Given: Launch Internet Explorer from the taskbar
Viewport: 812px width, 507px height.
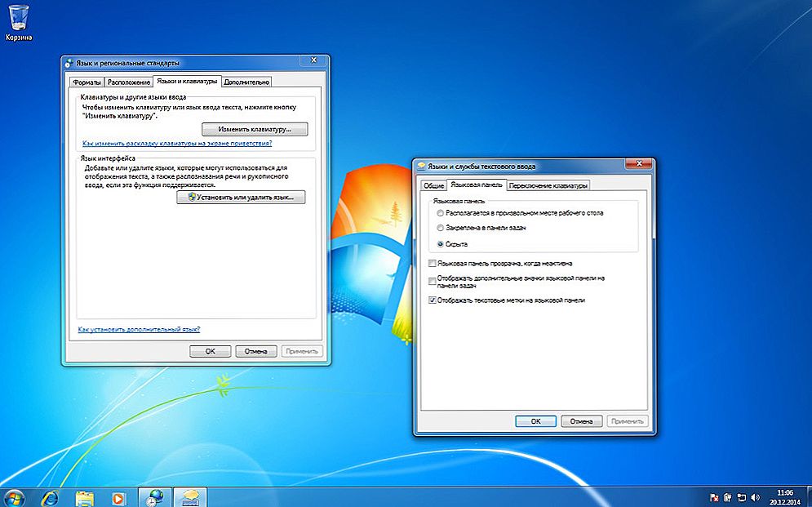Looking at the screenshot, I should [x=50, y=498].
